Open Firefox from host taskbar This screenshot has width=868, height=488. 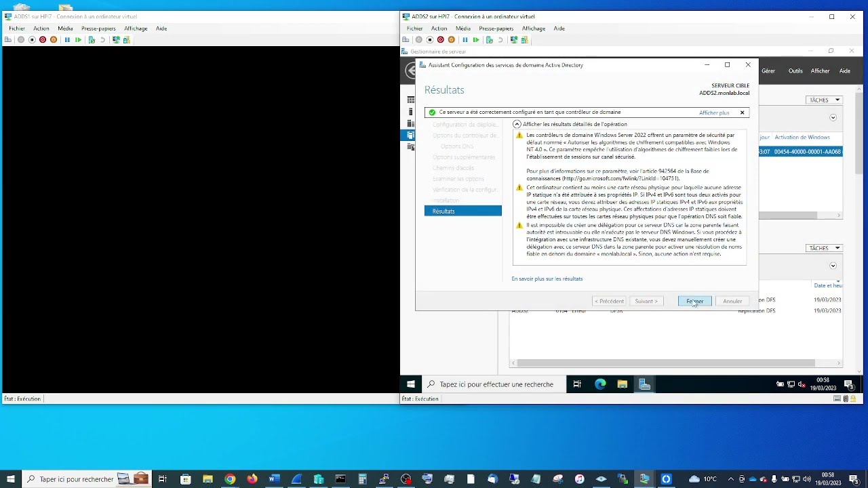point(252,479)
